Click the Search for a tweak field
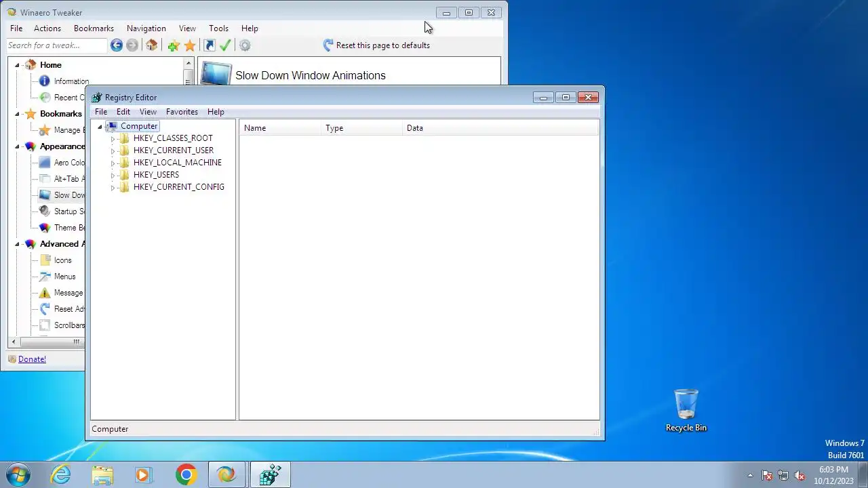This screenshot has width=868, height=488. tap(57, 45)
